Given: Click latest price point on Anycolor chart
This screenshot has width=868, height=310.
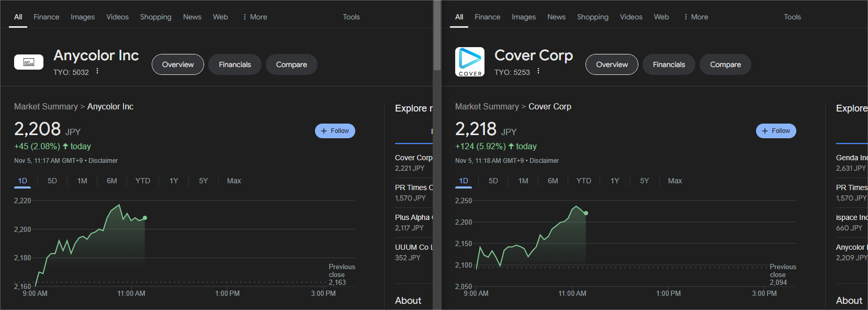Looking at the screenshot, I should pyautogui.click(x=145, y=218).
